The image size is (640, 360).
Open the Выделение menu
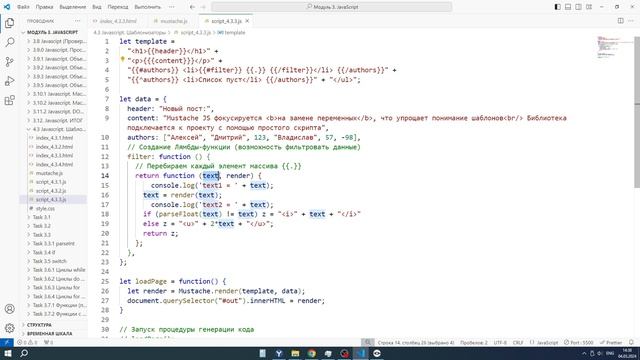point(73,7)
